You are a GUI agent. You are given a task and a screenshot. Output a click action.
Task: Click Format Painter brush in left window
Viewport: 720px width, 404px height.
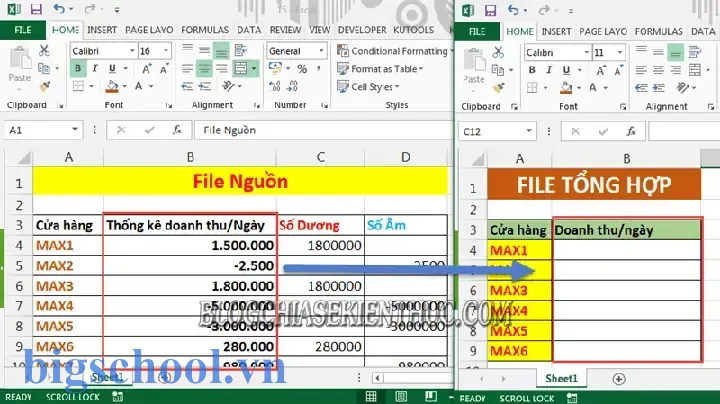click(x=44, y=86)
